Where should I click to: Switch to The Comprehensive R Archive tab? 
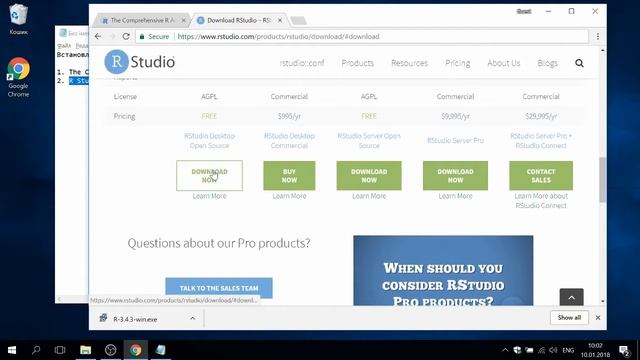pyautogui.click(x=142, y=20)
